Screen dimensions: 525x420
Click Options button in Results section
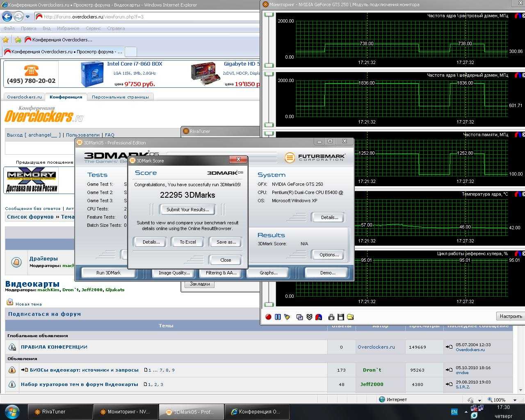pos(329,255)
